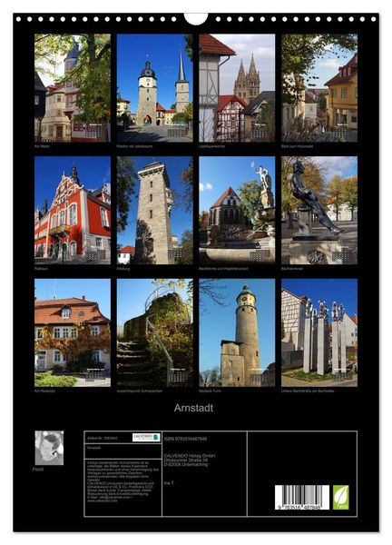This screenshot has width=392, height=545.
Task: Click the 'Artikel-Nr.' field text
Action: (x=103, y=439)
